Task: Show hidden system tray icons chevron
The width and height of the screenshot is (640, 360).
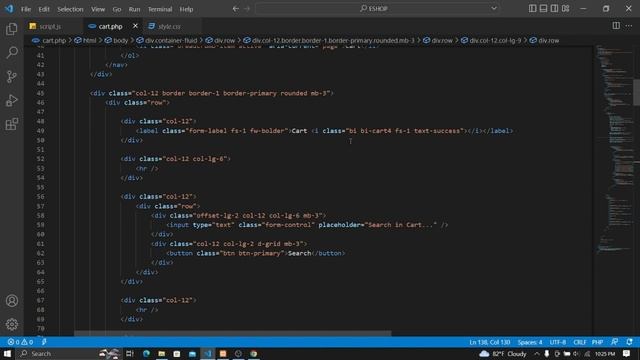Action: click(x=537, y=353)
